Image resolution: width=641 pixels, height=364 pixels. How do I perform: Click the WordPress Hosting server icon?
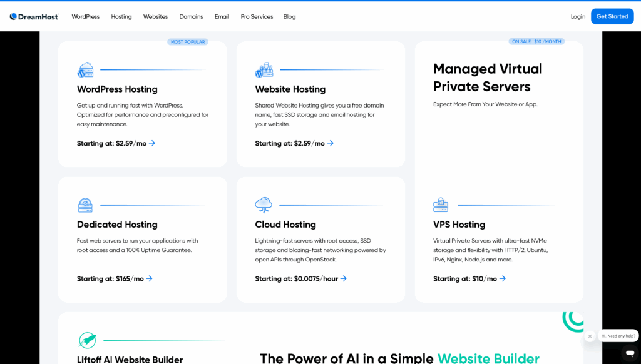point(85,70)
